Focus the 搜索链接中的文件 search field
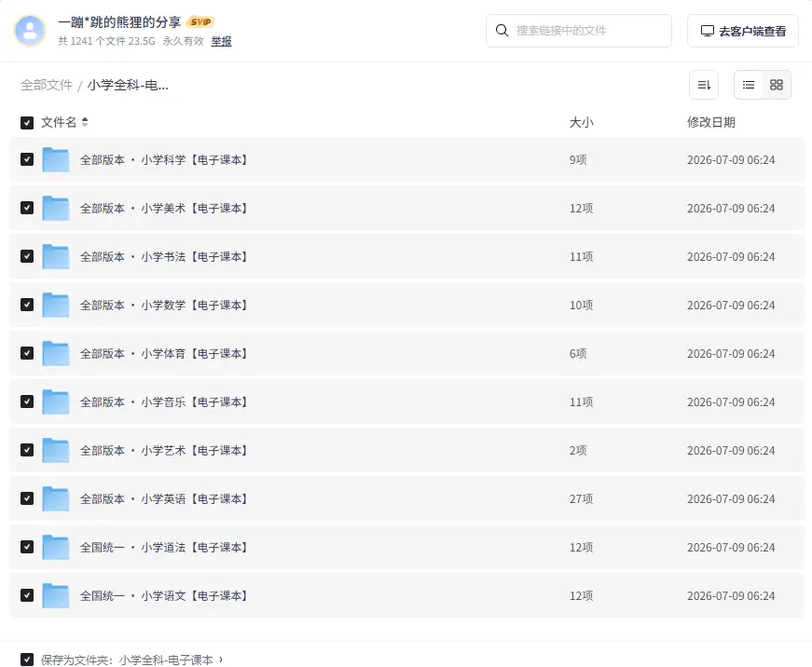The height and width of the screenshot is (667, 812). [578, 31]
